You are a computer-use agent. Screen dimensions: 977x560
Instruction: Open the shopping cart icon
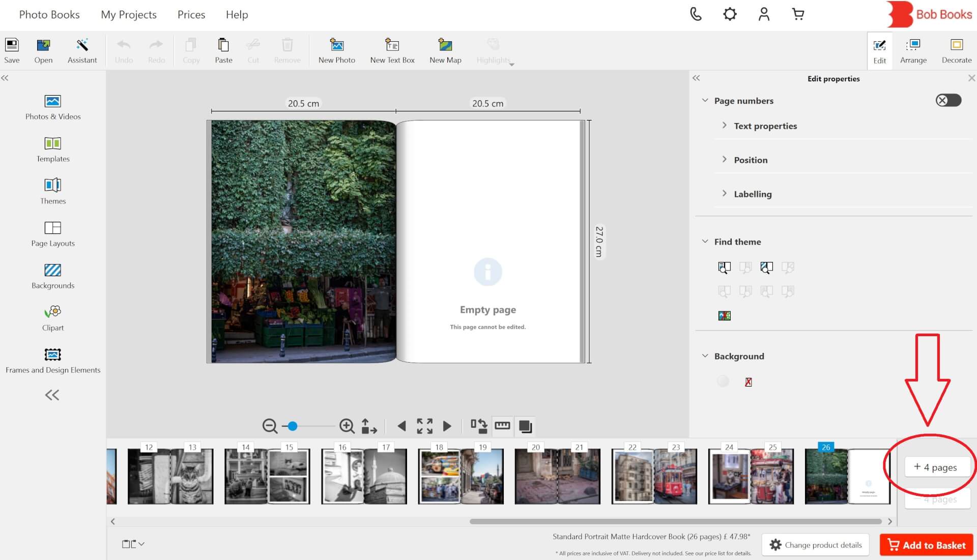(798, 14)
